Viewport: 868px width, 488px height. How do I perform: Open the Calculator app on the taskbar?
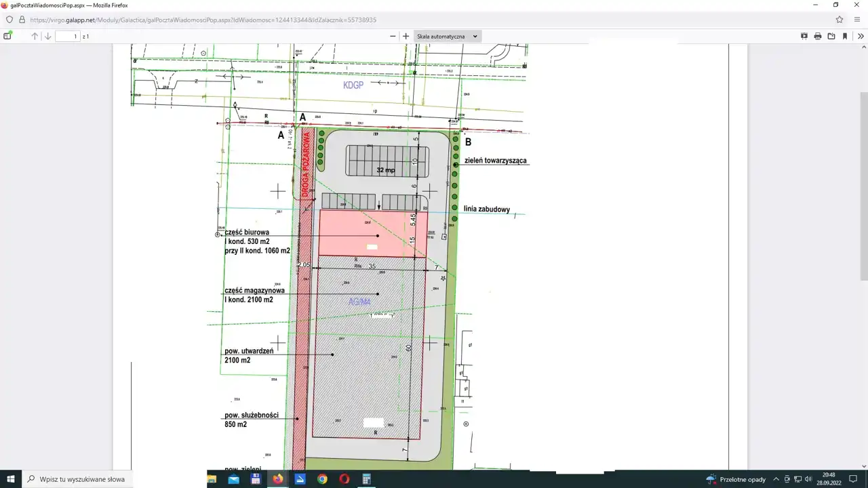tap(366, 479)
